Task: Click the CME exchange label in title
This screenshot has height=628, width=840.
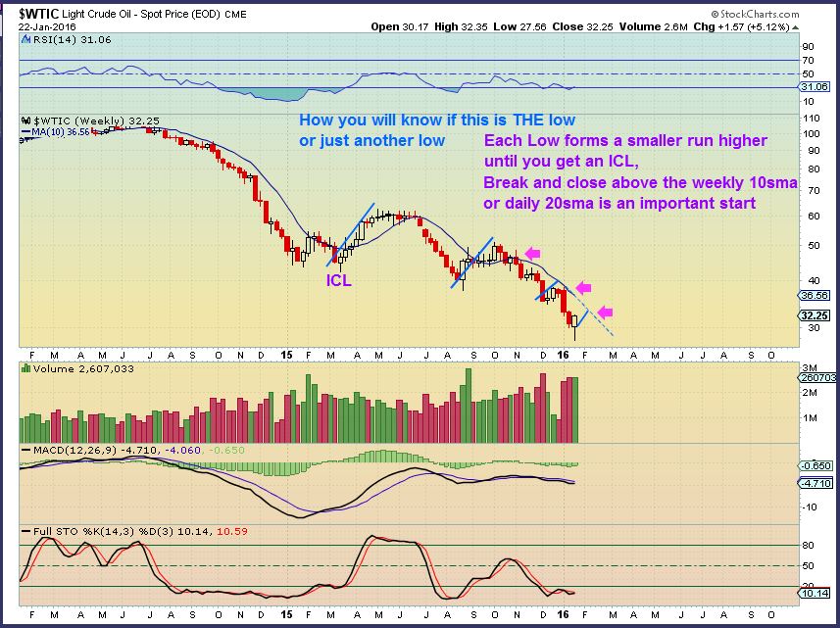Action: coord(236,14)
